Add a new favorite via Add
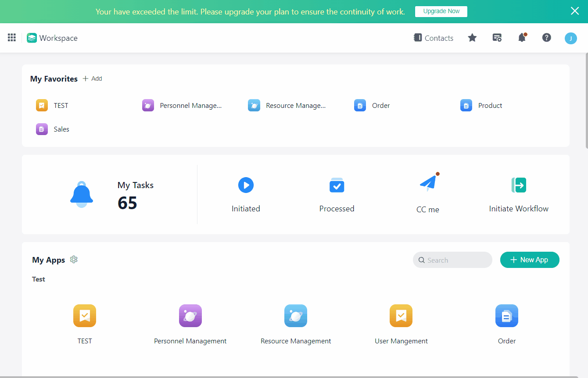Screen dimensions: 588x378 [x=93, y=78]
